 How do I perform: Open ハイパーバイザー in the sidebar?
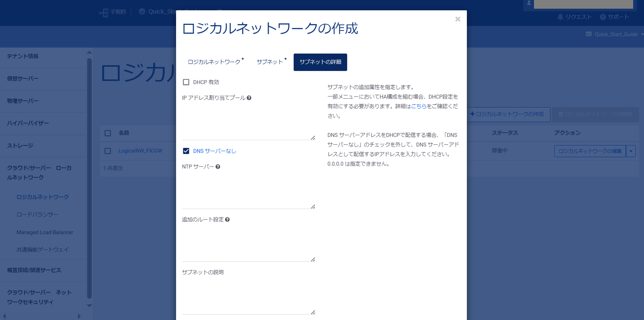tap(28, 123)
